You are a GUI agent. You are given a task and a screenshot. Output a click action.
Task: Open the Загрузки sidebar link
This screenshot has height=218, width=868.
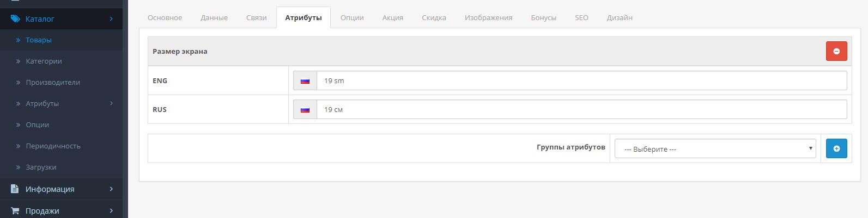[41, 167]
